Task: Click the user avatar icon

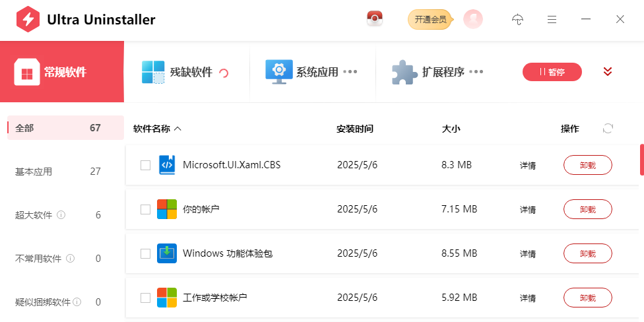Action: point(473,19)
